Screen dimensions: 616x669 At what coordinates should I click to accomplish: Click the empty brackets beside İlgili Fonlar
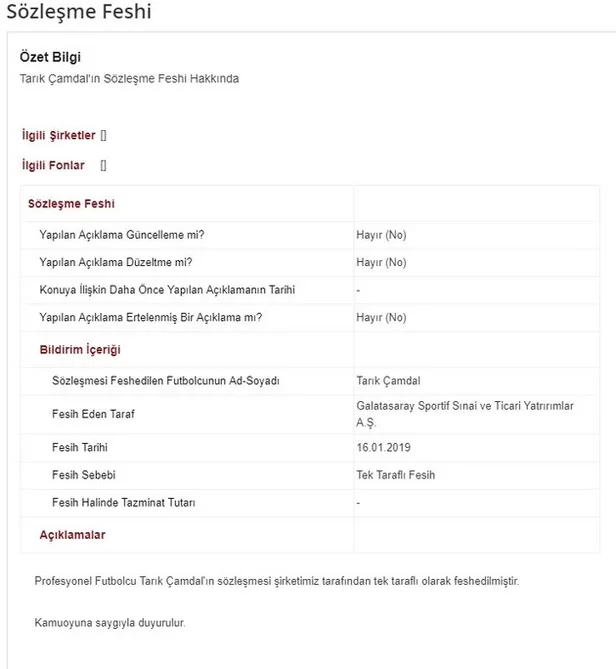click(104, 165)
